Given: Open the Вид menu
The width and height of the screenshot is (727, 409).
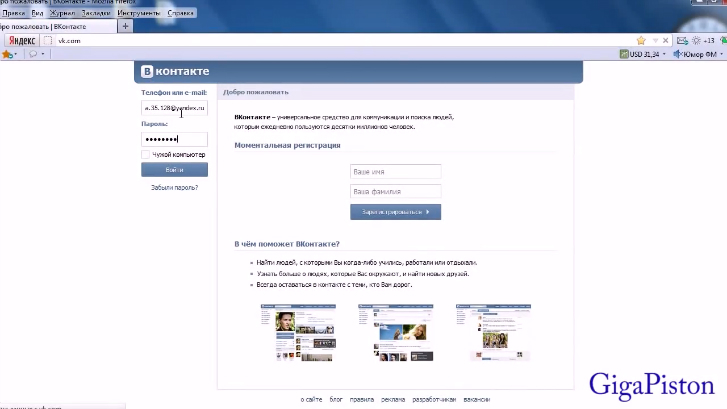Looking at the screenshot, I should [x=37, y=13].
